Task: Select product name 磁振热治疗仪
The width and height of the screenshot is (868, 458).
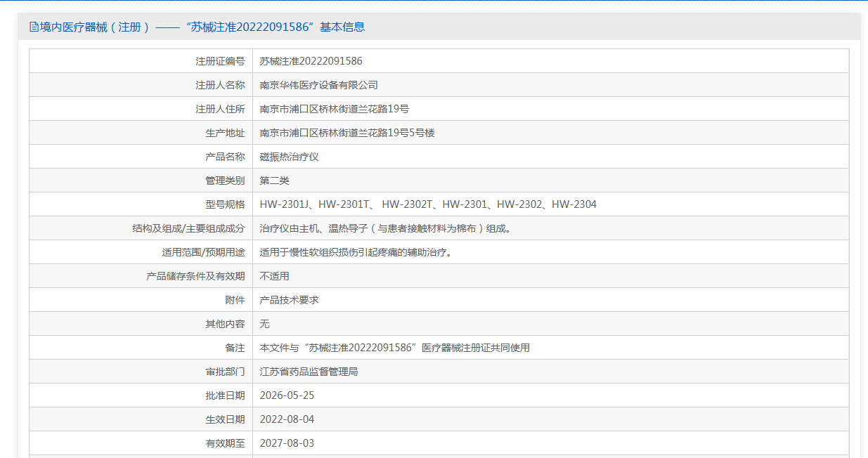Action: pyautogui.click(x=290, y=157)
